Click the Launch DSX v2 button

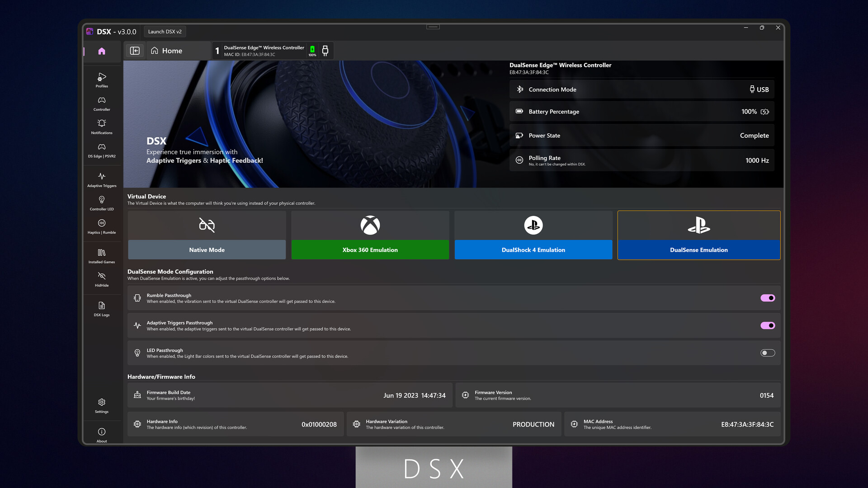click(x=165, y=31)
